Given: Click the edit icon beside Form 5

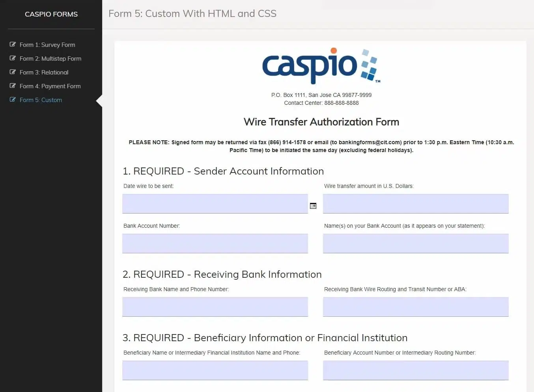Looking at the screenshot, I should 13,100.
